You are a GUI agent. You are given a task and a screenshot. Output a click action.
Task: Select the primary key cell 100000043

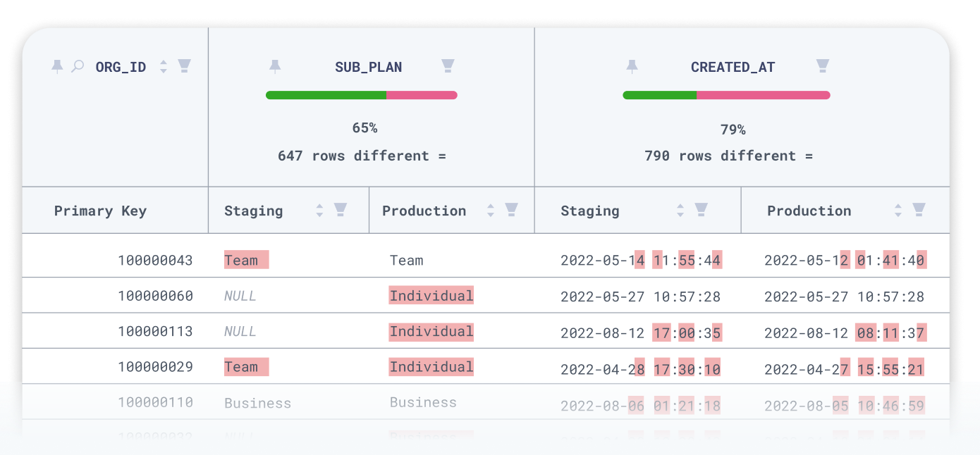[x=156, y=260]
